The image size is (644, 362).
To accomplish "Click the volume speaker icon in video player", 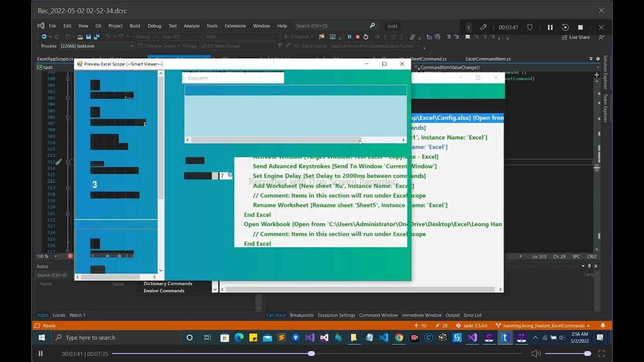I will click(536, 354).
